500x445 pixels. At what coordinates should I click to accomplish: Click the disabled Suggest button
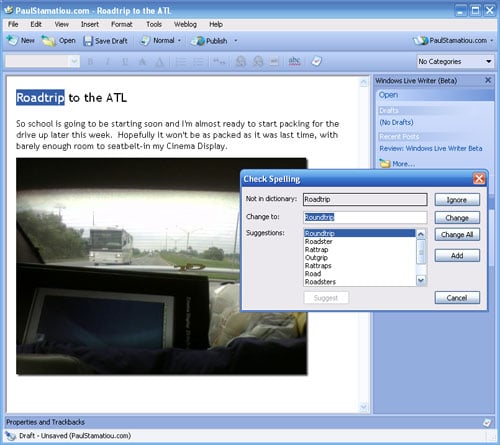(x=326, y=298)
